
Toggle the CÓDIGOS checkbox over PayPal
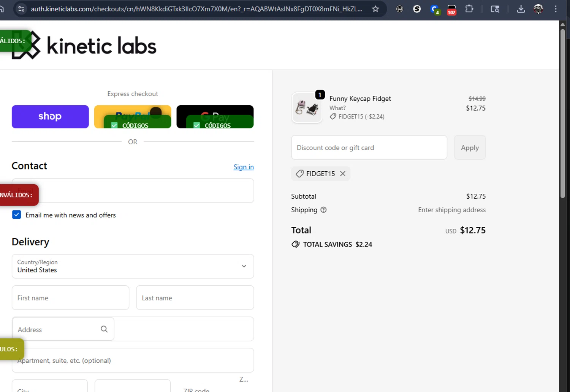114,125
